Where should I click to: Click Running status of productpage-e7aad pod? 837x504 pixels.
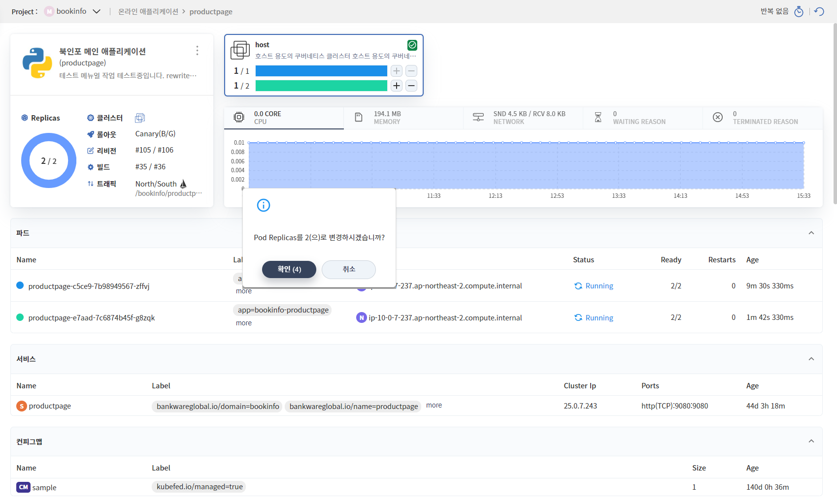coord(599,318)
